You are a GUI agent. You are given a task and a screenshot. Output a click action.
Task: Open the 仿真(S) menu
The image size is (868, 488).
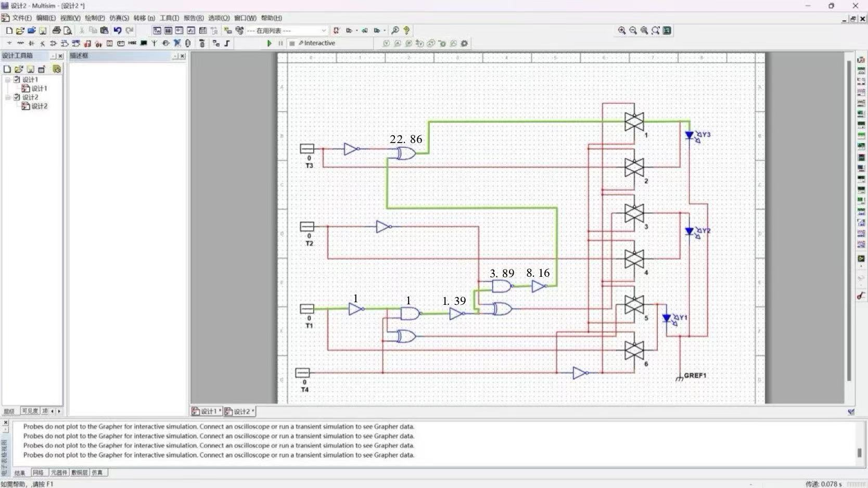[119, 18]
